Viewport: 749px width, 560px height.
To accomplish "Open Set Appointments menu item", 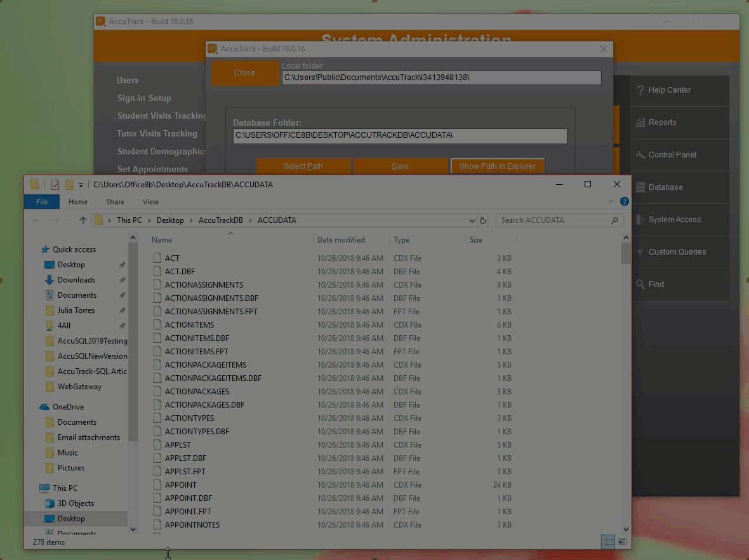I will pyautogui.click(x=152, y=169).
